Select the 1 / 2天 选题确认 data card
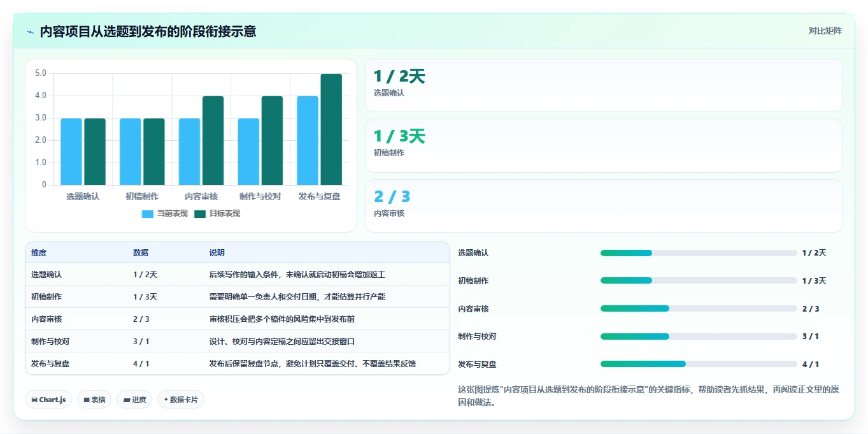Screen dimensions: 868x434 coord(604,85)
